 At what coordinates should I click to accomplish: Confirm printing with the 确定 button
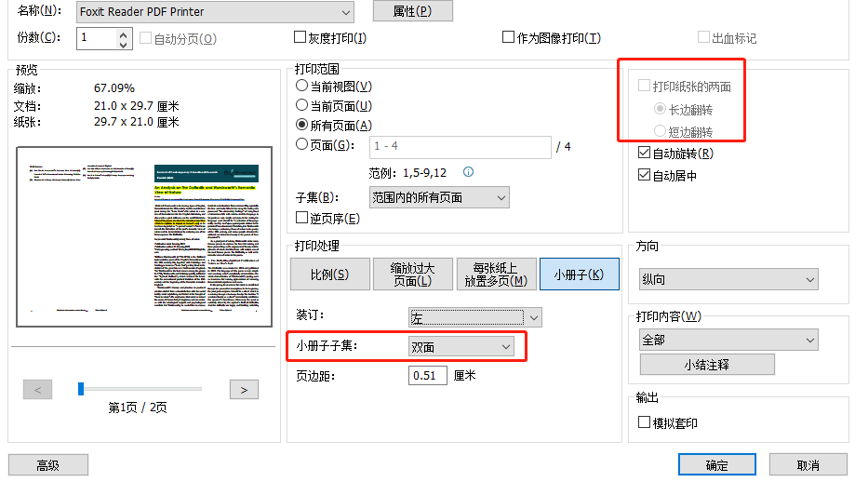coord(716,465)
